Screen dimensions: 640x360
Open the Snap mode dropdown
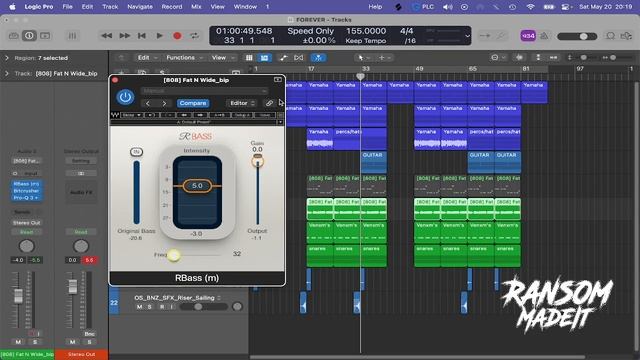coord(498,58)
